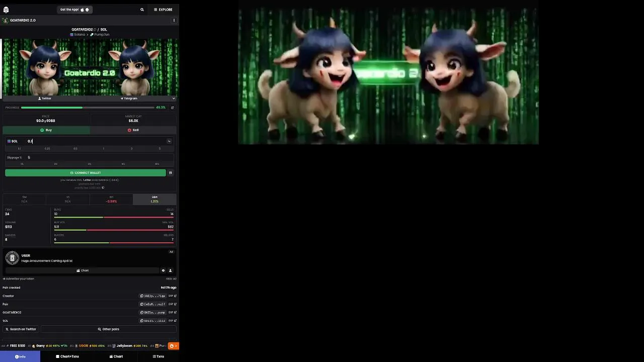Screen dimensions: 644x362
Task: Open the Pair EXP explorer link
Action: pos(172,304)
